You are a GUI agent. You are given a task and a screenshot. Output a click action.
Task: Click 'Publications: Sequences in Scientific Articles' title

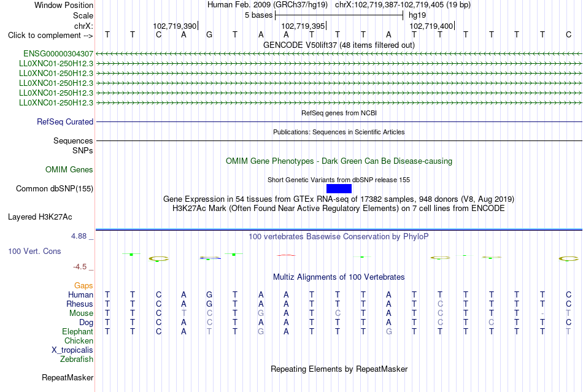pos(339,132)
